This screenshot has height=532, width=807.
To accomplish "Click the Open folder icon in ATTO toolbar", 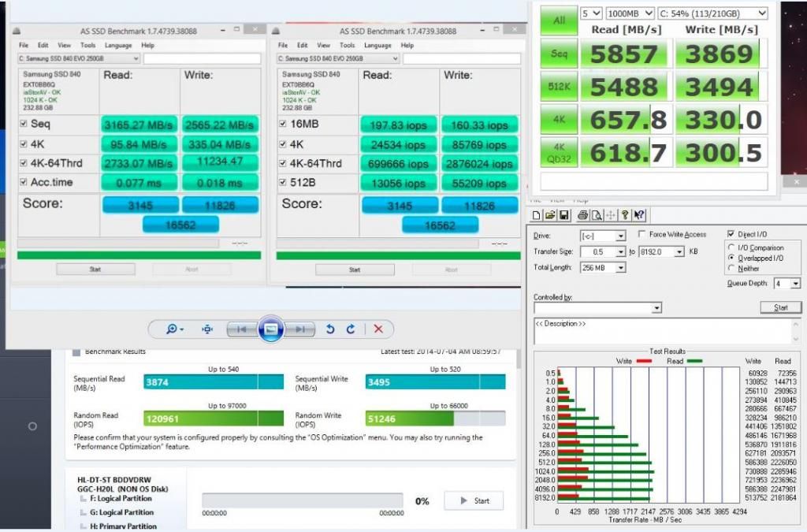I will pos(549,215).
